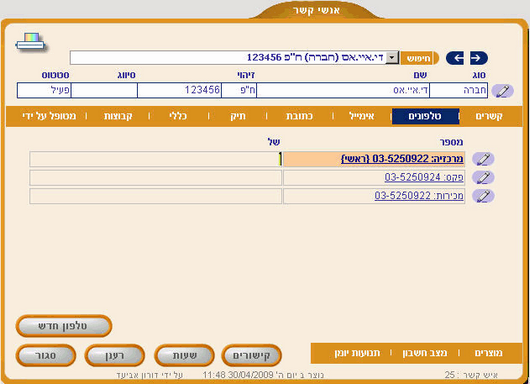The image size is (530, 384).
Task: Open the מצב חשבון bottom menu item
Action: pos(425,353)
